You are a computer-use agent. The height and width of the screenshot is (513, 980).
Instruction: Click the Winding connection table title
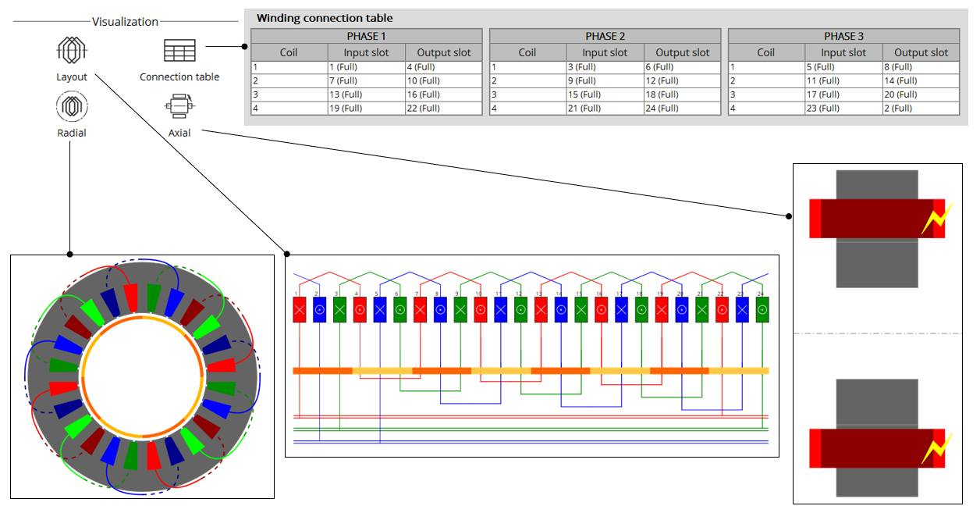[x=325, y=18]
